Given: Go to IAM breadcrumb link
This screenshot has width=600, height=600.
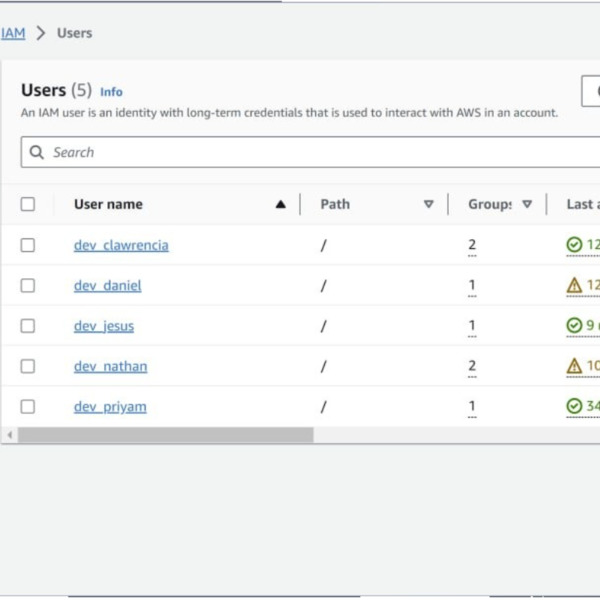Looking at the screenshot, I should tap(12, 33).
